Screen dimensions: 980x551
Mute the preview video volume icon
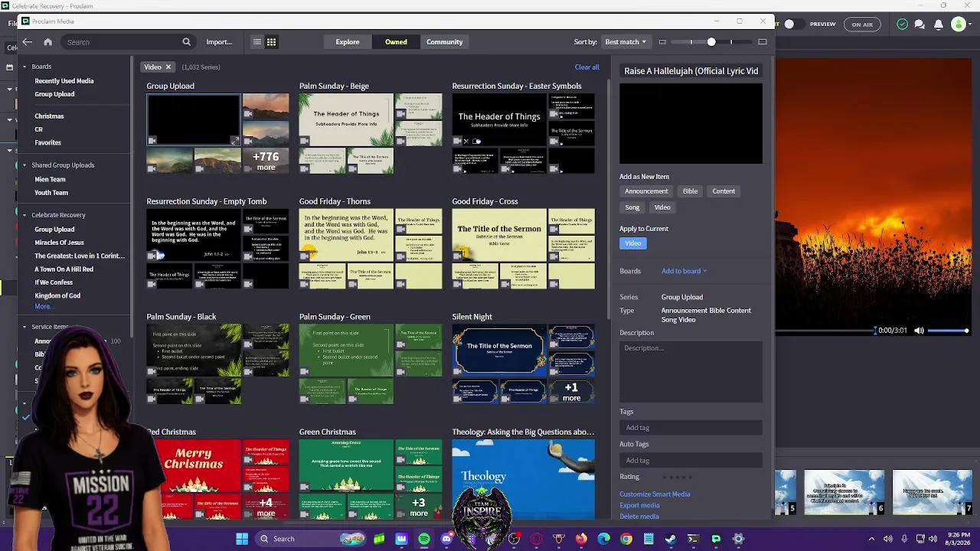[920, 331]
